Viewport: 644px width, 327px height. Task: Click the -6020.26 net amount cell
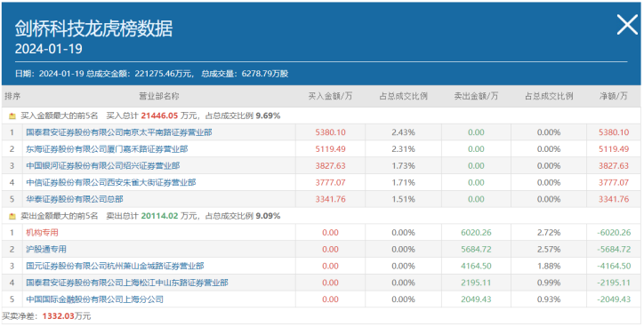614,233
